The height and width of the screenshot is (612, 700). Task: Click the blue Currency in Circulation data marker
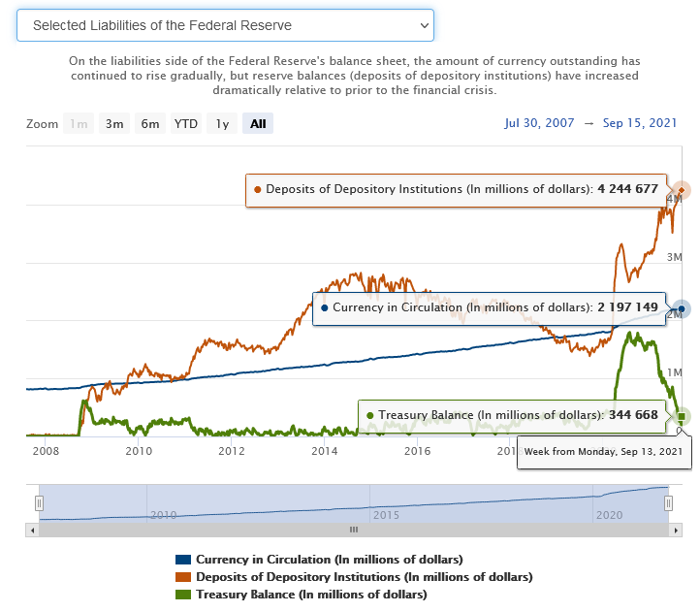682,308
